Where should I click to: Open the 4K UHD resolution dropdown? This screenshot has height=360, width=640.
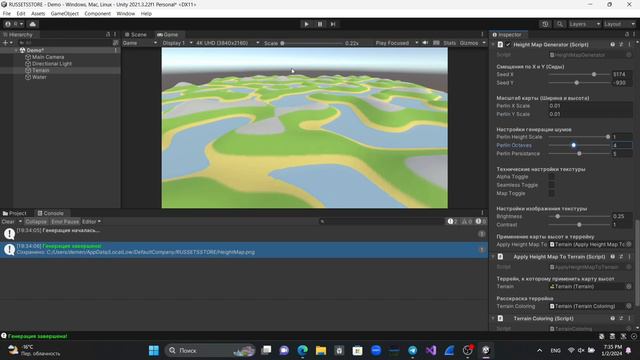pos(227,43)
